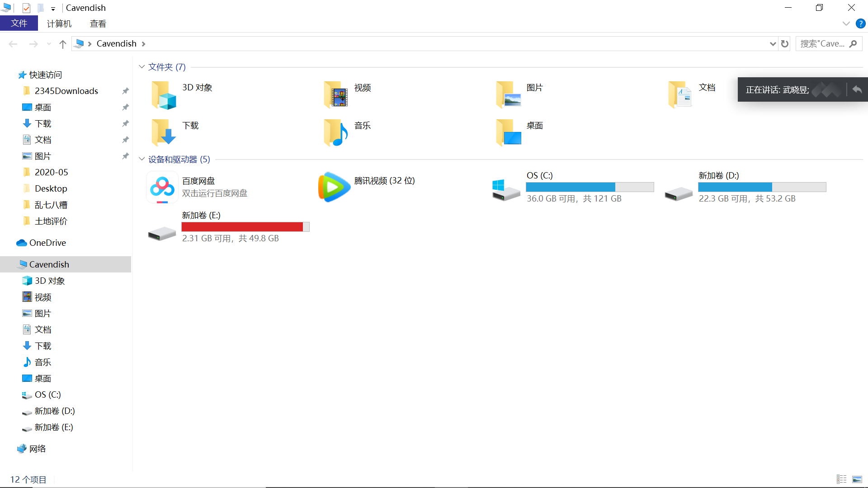868x488 pixels.
Task: Open the address bar history dropdown
Action: click(x=773, y=44)
